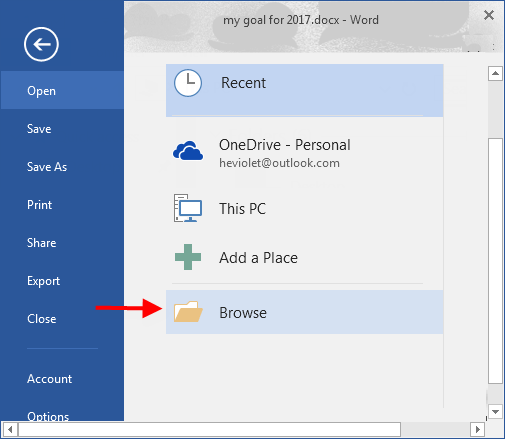Select the Recent label
Screen dimensions: 505x439
point(243,83)
